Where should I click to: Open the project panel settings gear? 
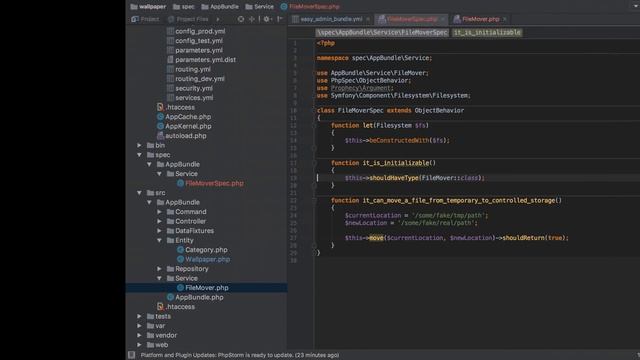(266, 19)
